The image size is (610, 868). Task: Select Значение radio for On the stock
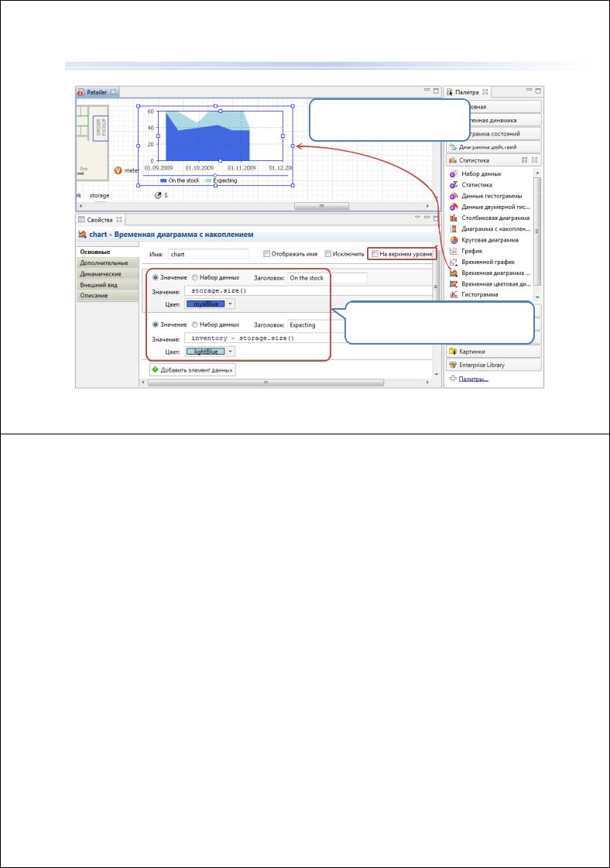point(156,278)
